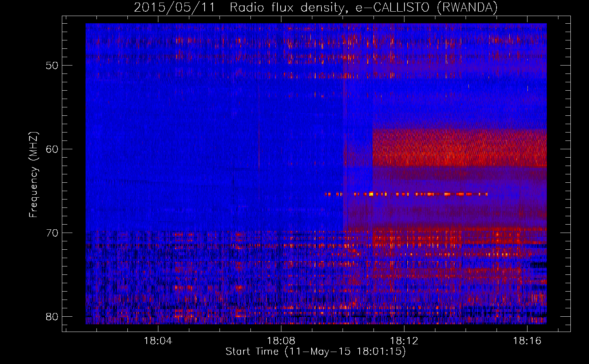The height and width of the screenshot is (364, 589).
Task: Click the "80" frequency tick label
Action: (x=52, y=317)
